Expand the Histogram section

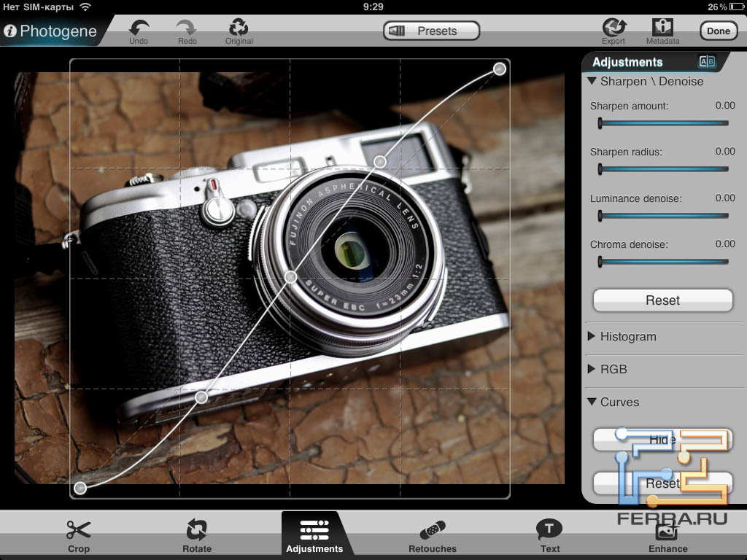[x=592, y=337]
